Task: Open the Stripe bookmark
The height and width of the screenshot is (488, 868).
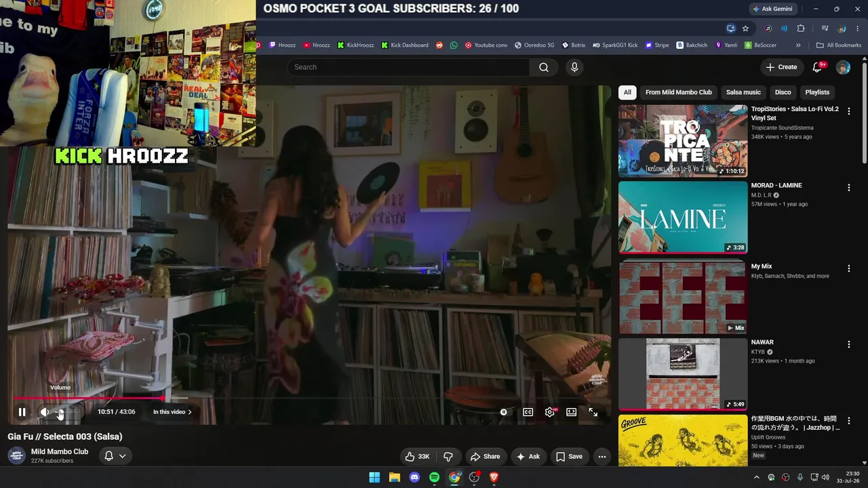Action: (x=657, y=45)
